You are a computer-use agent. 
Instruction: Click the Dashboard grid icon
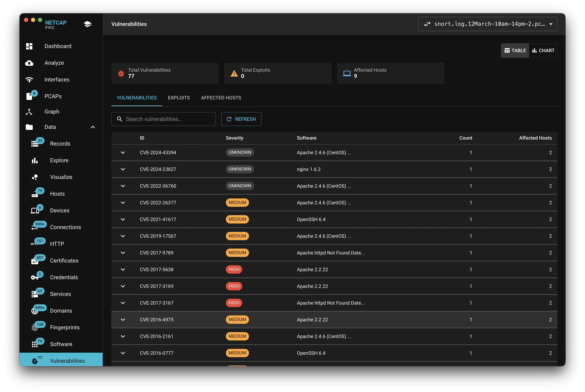coord(29,46)
